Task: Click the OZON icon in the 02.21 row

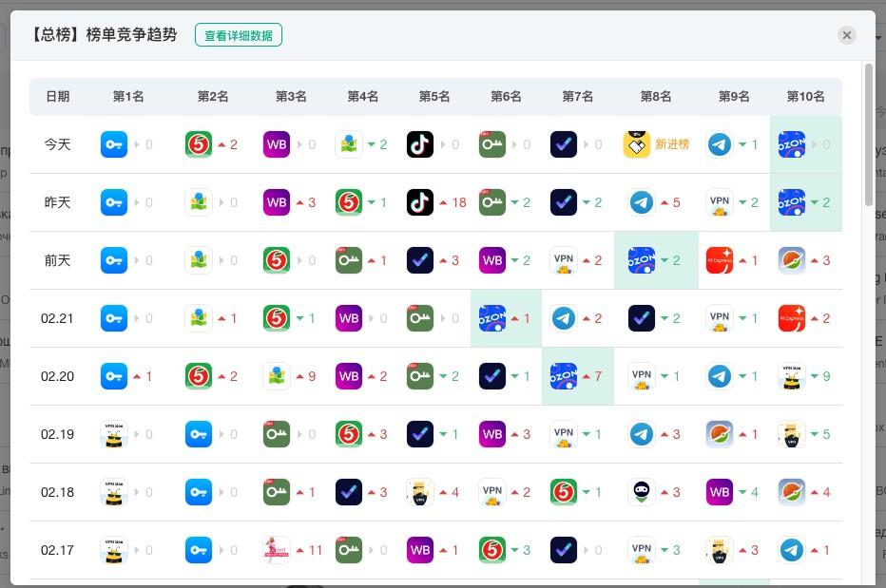Action: pos(492,318)
